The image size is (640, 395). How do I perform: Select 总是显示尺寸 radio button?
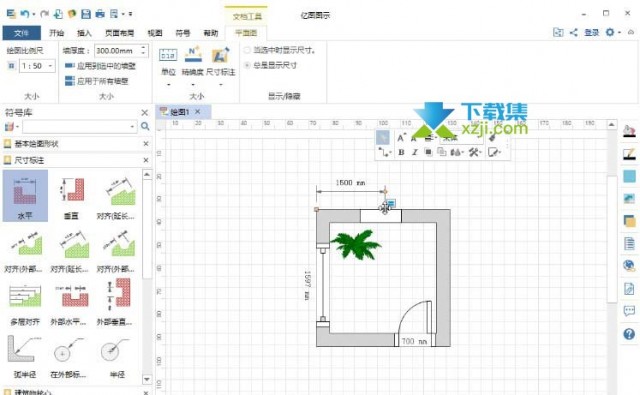coord(247,65)
